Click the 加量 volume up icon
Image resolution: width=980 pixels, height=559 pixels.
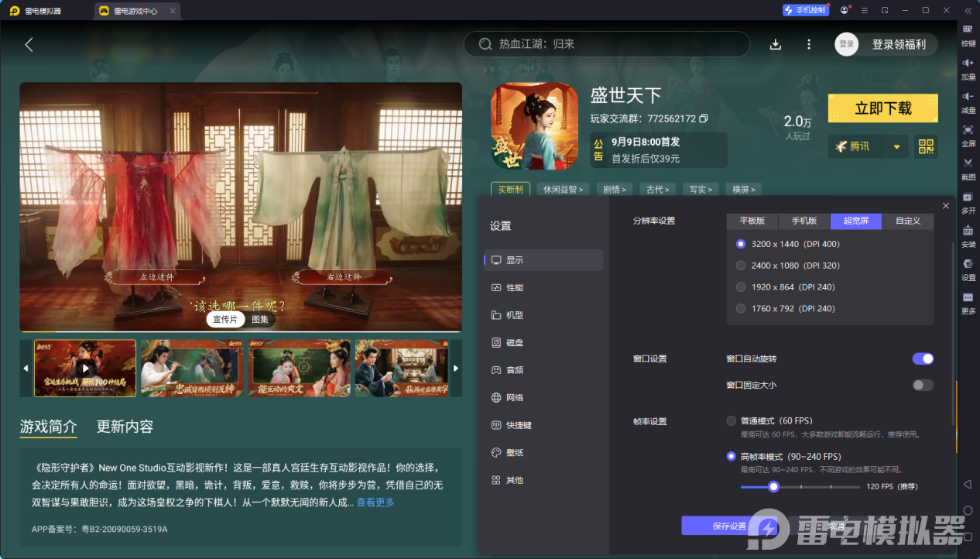[x=968, y=63]
